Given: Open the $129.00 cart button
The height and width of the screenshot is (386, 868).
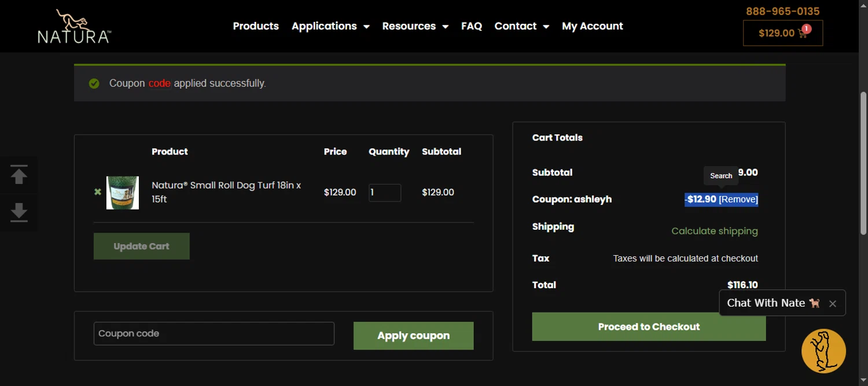Looking at the screenshot, I should (783, 33).
